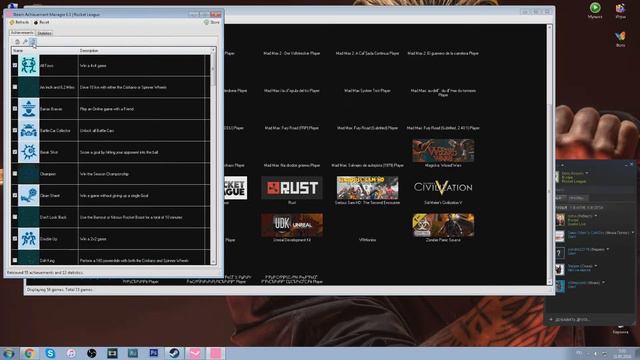The width and height of the screenshot is (640, 360).
Task: Click the Reset button in Achievement Manager
Action: point(41,22)
